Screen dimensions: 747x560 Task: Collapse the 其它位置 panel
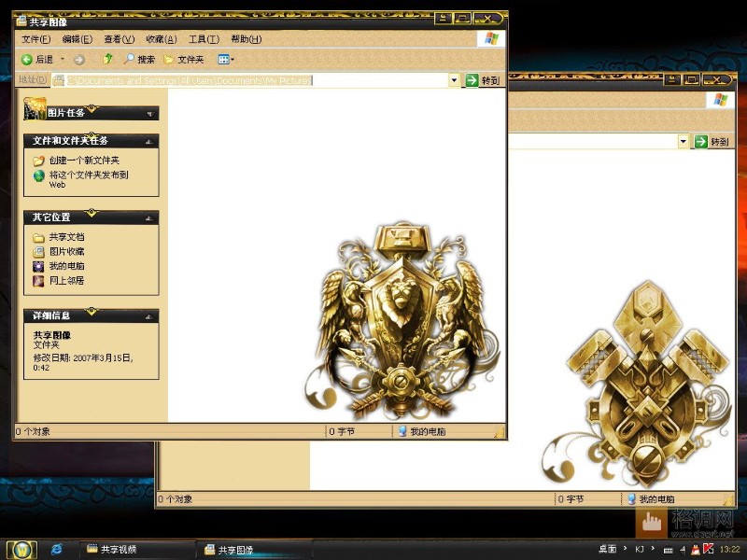point(148,218)
